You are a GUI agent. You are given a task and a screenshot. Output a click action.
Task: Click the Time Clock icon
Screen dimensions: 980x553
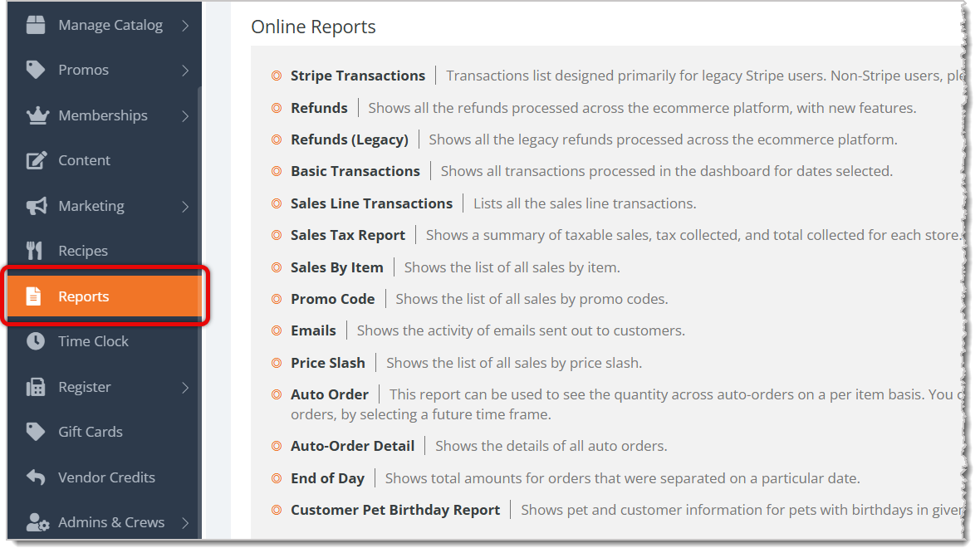click(x=36, y=341)
